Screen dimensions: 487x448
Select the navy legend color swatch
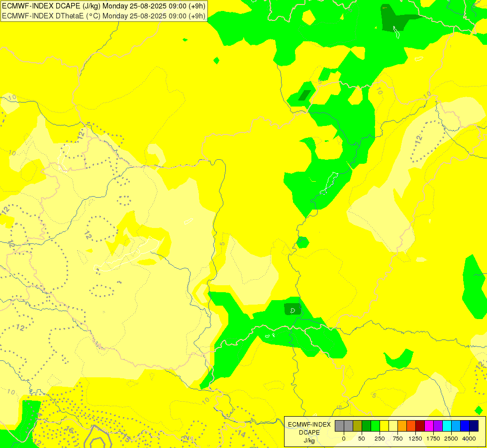pos(474,426)
